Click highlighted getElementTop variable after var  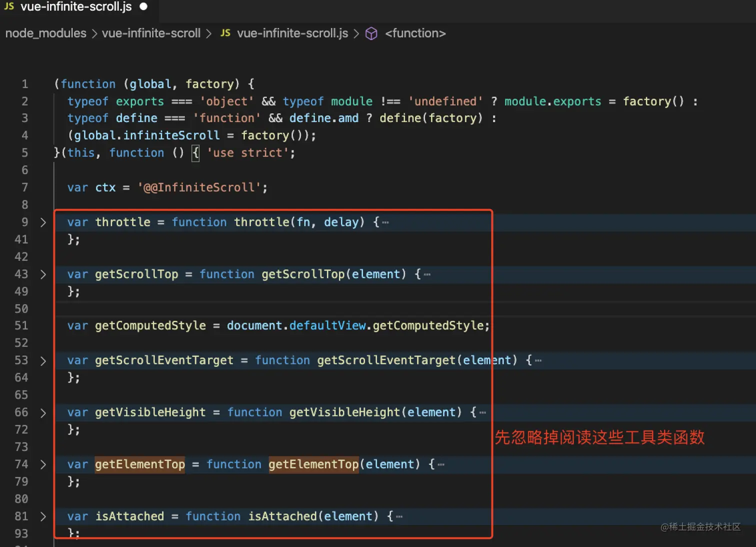point(140,464)
